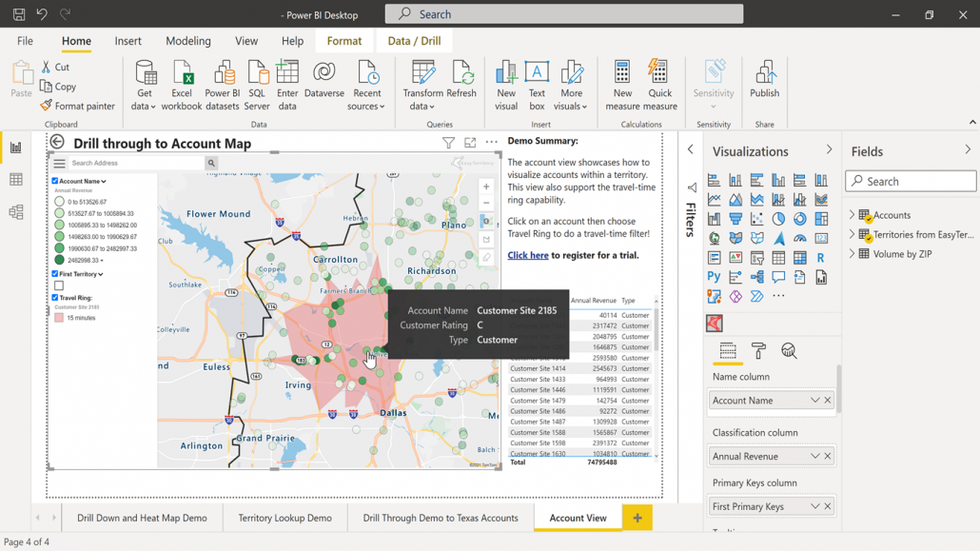Expand the Accounts table in Fields
Screen dimensions: 980x551
(852, 214)
